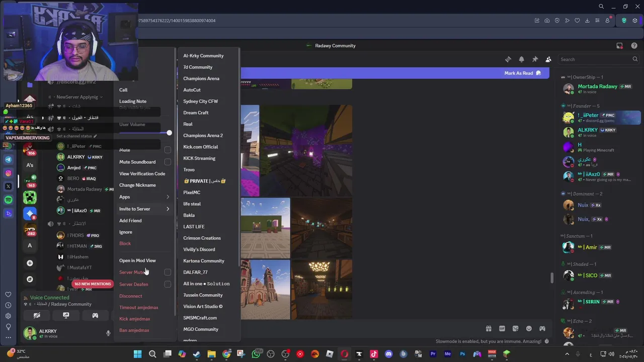Open Discover servers compass icon
644x362 pixels.
pyautogui.click(x=30, y=279)
